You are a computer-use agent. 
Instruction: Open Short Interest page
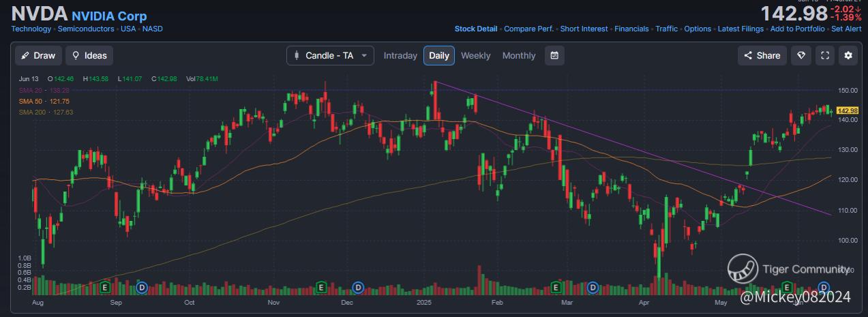click(x=584, y=29)
